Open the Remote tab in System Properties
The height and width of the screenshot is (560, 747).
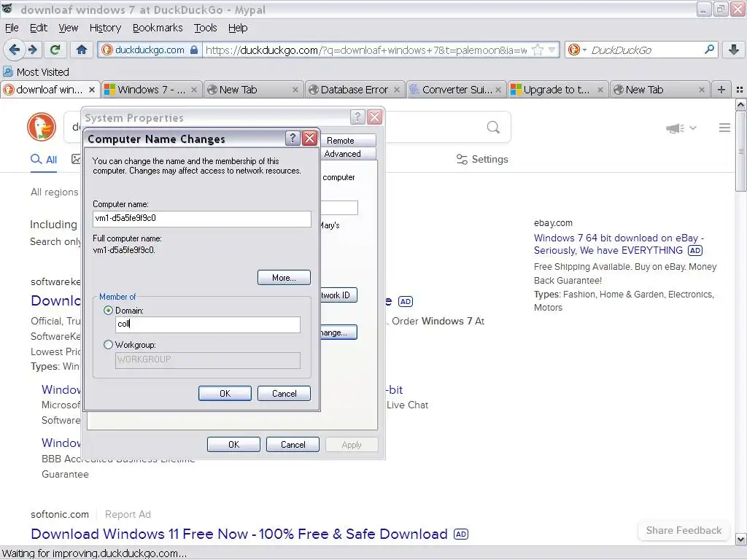(347, 141)
